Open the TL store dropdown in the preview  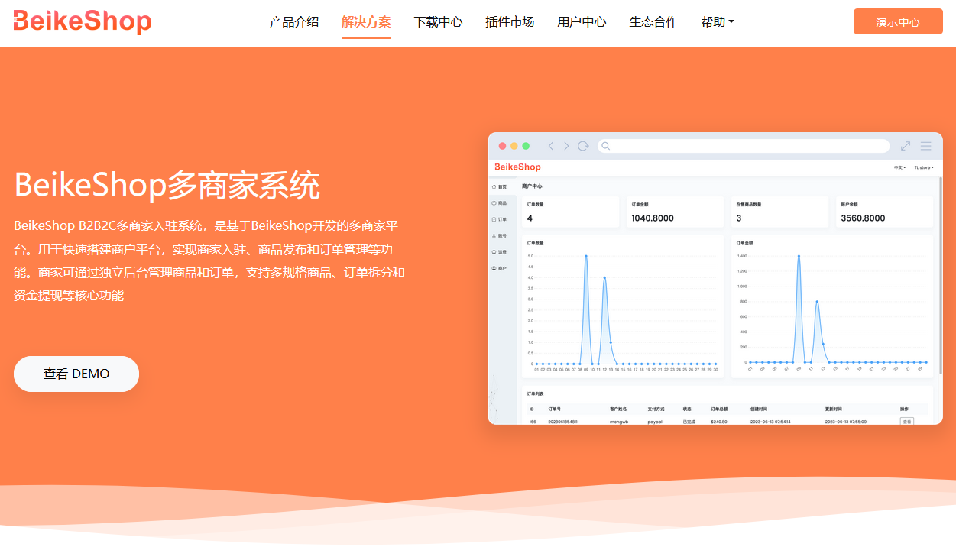coord(924,167)
